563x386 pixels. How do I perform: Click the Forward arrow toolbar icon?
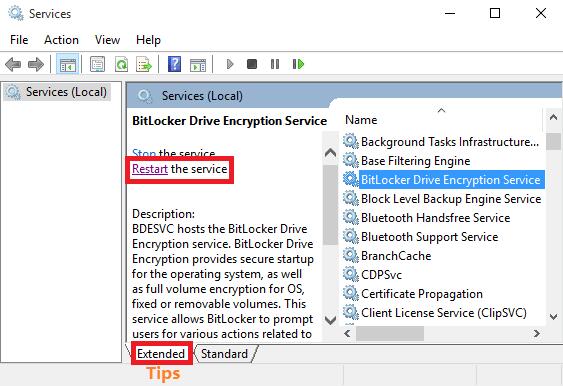pos(36,65)
